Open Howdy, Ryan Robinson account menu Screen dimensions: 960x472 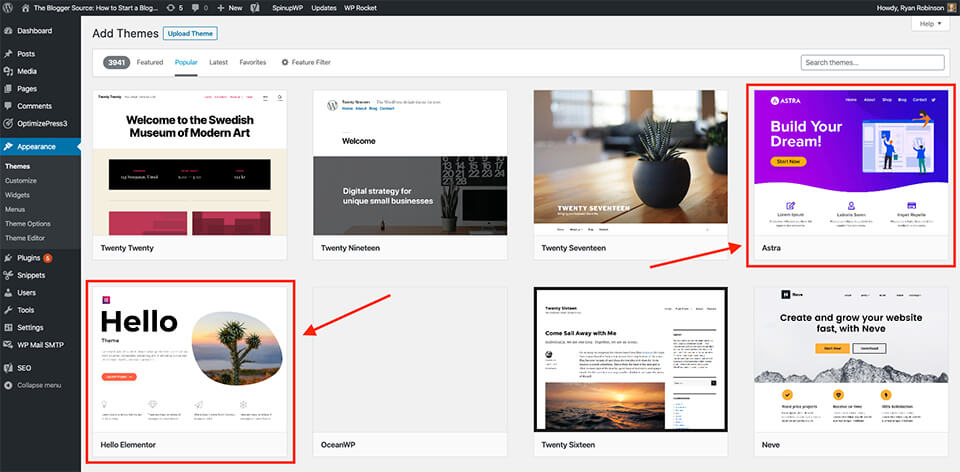click(910, 8)
